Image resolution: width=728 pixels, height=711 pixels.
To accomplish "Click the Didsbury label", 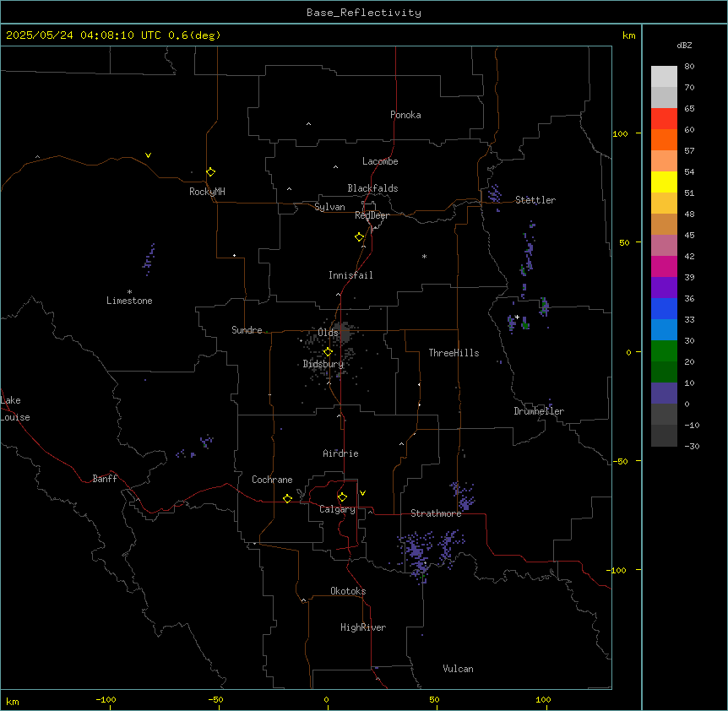I will click(x=323, y=364).
